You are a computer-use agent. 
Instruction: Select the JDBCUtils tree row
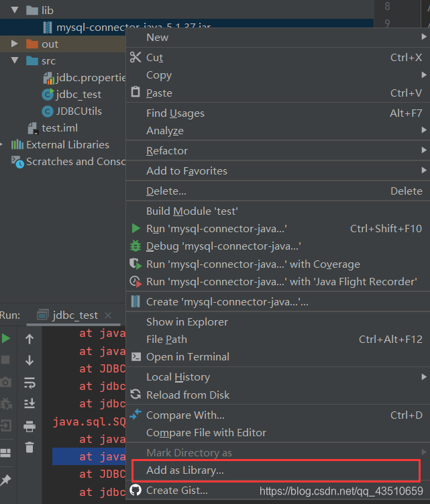pyautogui.click(x=62, y=111)
